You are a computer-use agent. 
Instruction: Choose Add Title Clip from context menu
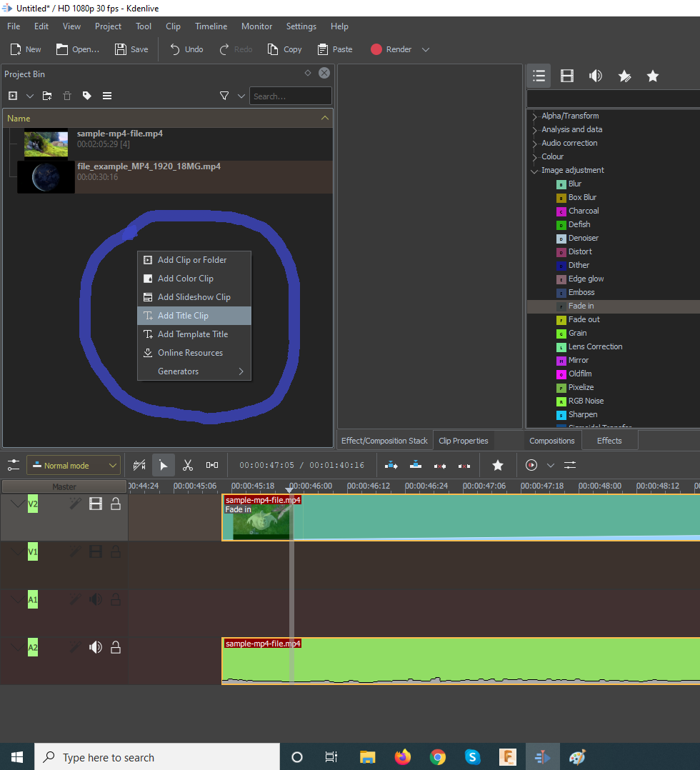pyautogui.click(x=183, y=316)
